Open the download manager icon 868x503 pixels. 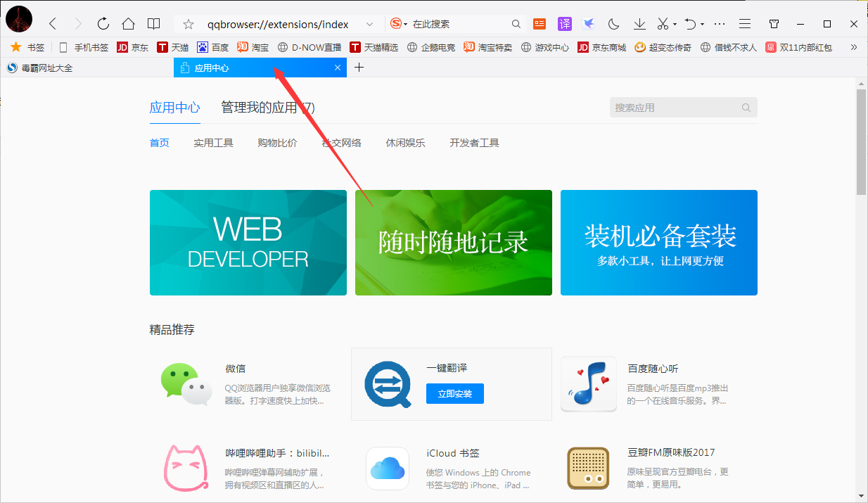(639, 23)
